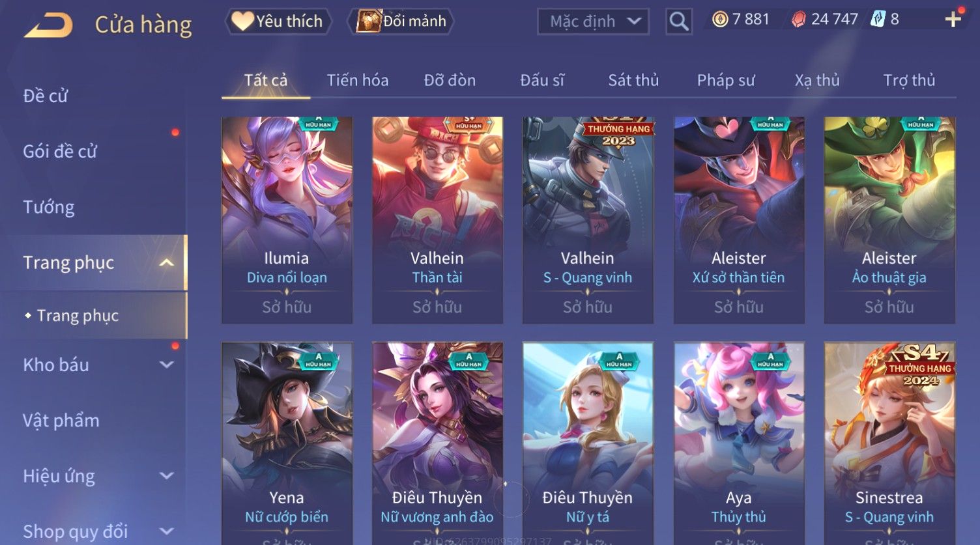
Task: Open the Ilumia Diva nổi loạn skin card
Action: point(287,220)
